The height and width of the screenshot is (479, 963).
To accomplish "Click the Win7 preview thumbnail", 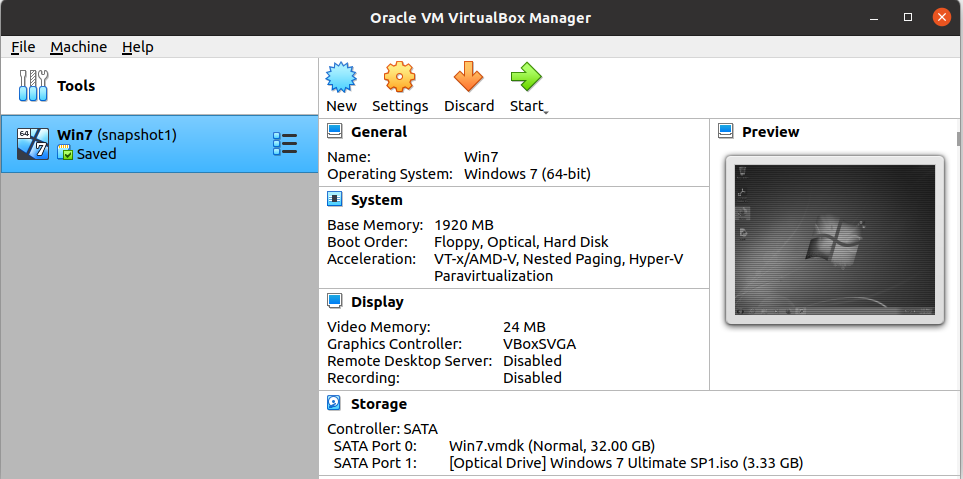I will (x=834, y=240).
